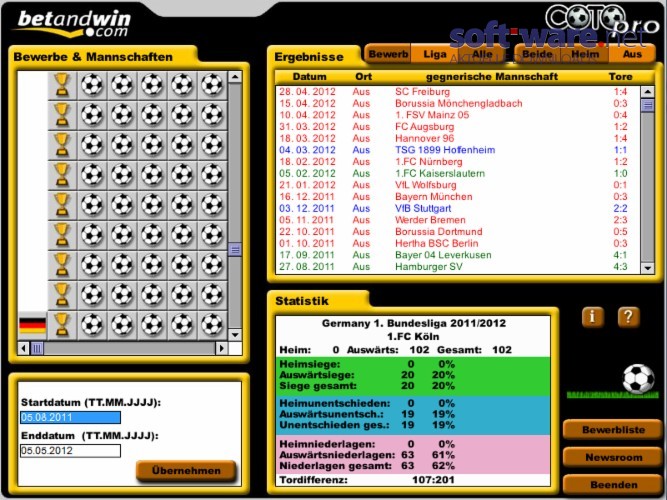This screenshot has height=500, width=667.
Task: Select the 1. FSV Mainz 05 result row
Action: 457,115
